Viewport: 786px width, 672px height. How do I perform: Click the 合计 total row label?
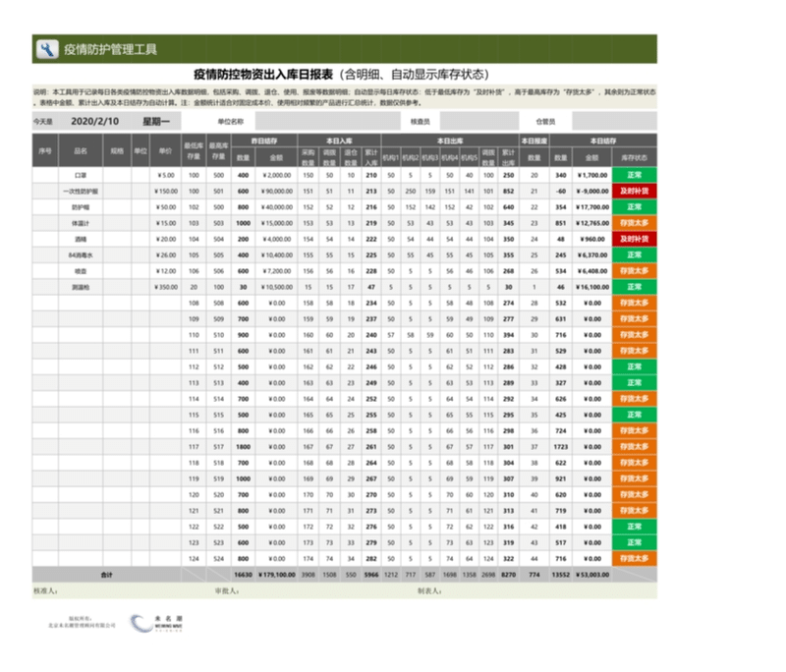[x=107, y=574]
